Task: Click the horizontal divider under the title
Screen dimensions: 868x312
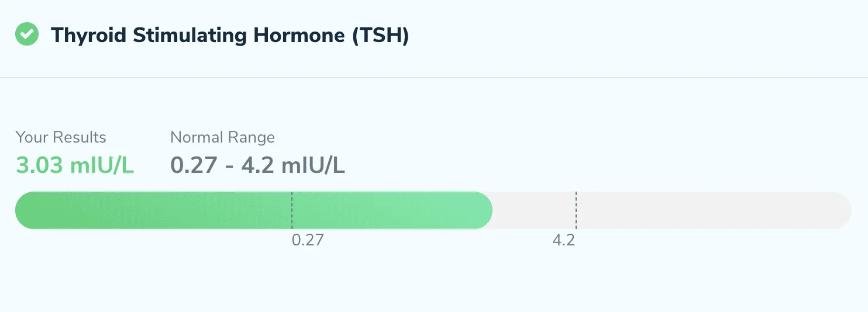Action: pos(434,77)
